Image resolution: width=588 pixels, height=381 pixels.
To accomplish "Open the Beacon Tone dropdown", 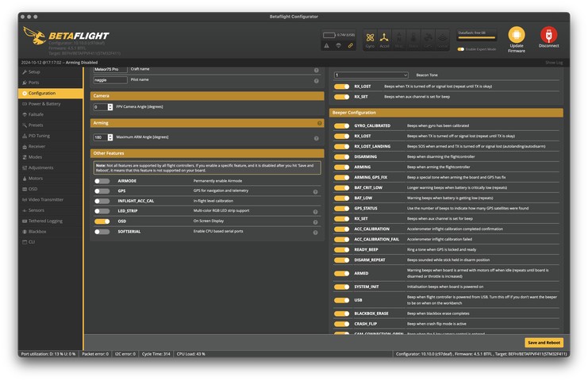I will point(371,75).
